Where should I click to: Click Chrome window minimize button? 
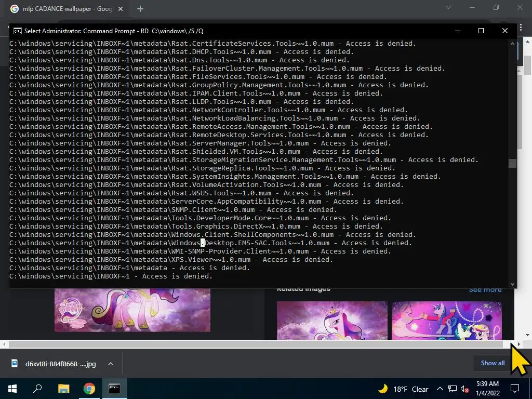point(472,7)
